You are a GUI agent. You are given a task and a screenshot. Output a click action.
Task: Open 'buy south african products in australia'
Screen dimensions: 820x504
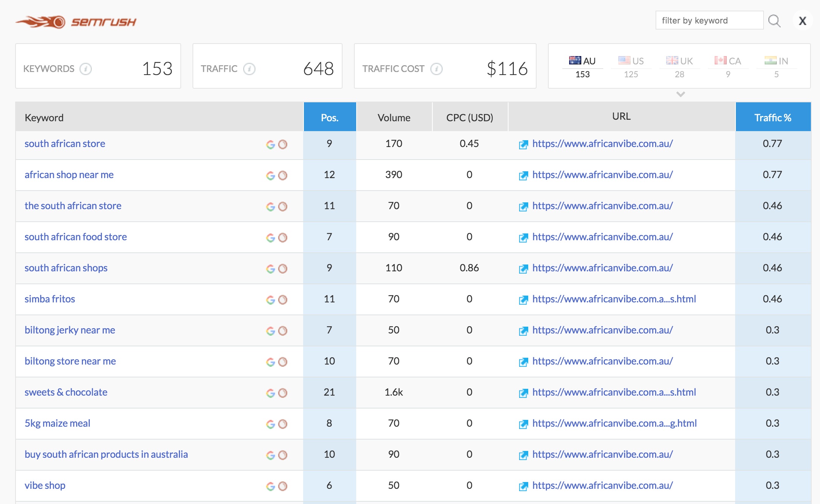coord(106,454)
